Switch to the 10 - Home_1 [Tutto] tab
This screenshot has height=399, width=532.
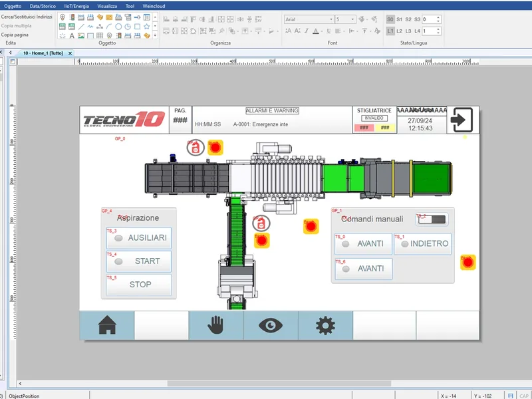pyautogui.click(x=43, y=53)
